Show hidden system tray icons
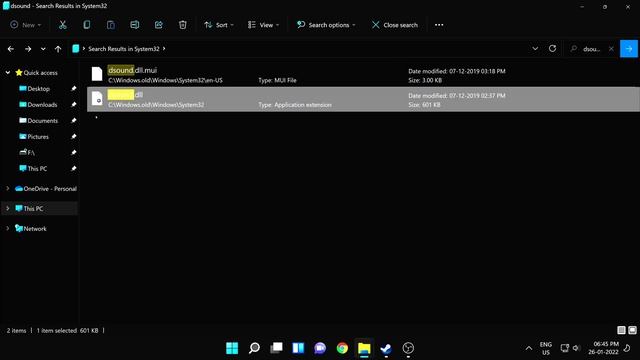Viewport: 640px width, 360px height. [x=529, y=348]
